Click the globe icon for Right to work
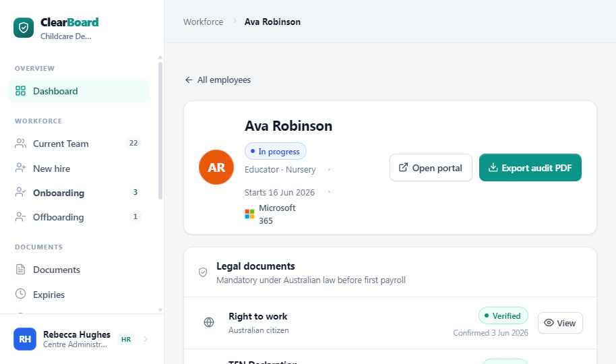 [x=209, y=322]
